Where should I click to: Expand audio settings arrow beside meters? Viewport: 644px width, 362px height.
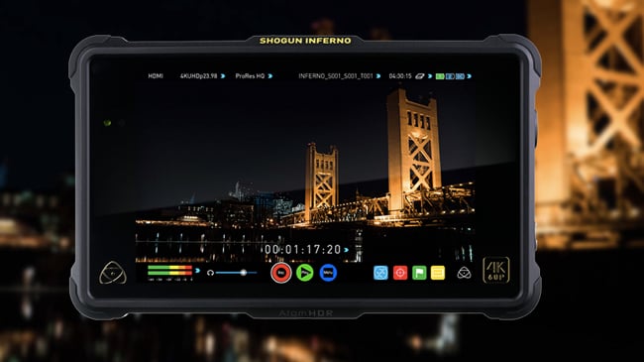click(x=197, y=271)
